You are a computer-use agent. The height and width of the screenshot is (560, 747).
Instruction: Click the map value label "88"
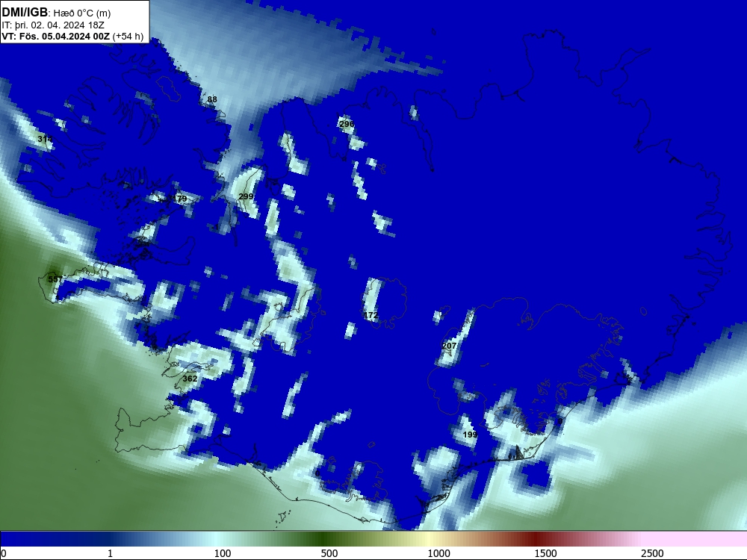pyautogui.click(x=212, y=99)
